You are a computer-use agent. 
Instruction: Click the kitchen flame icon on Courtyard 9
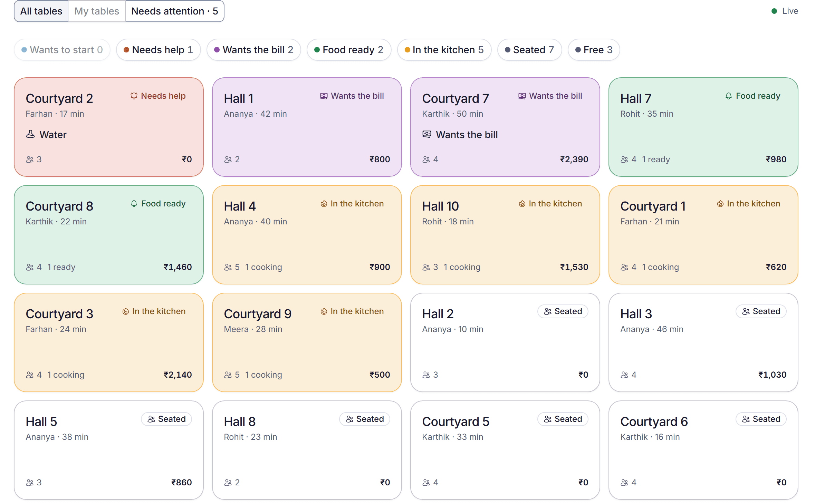pyautogui.click(x=324, y=311)
